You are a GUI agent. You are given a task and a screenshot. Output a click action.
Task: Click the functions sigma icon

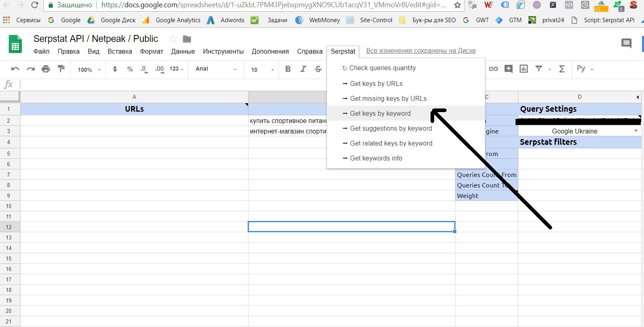(562, 69)
